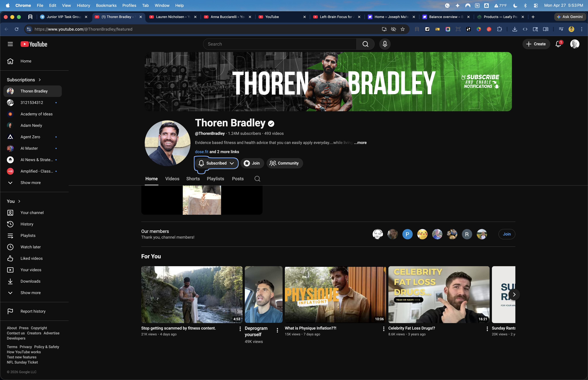Go to Liked videos in sidebar
588x380 pixels.
(33, 258)
